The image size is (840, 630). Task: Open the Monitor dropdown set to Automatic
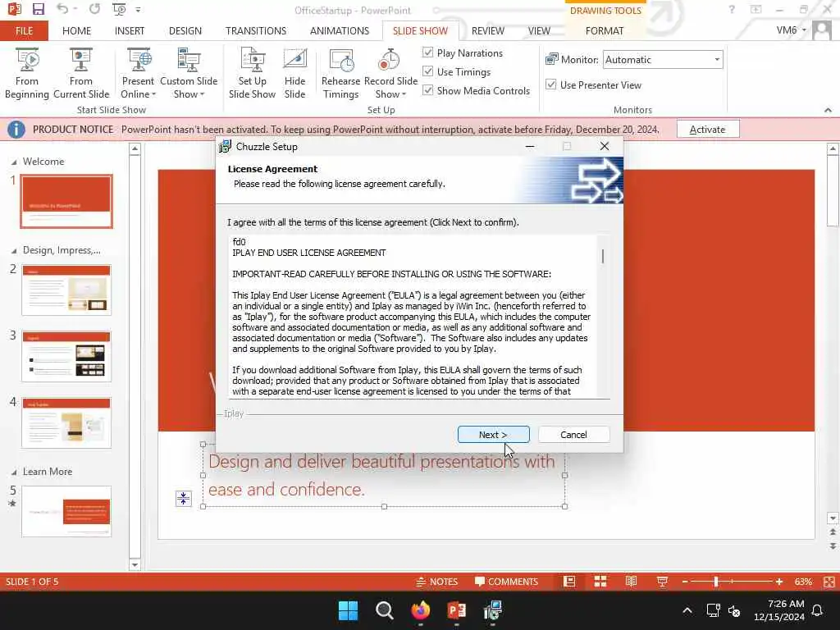[x=663, y=59]
